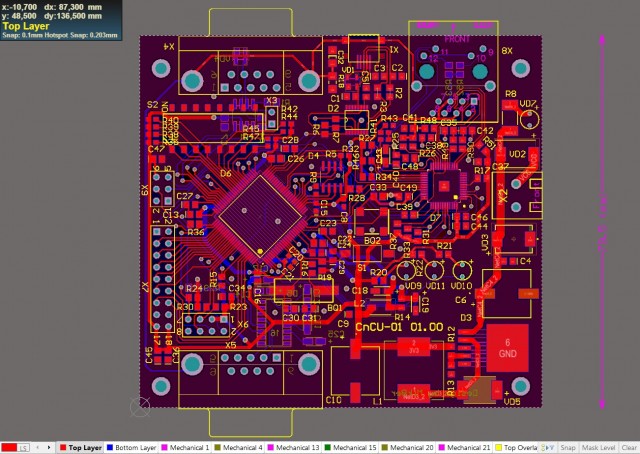Viewport: 640px width, 454px height.
Task: Select the C42 designator text
Action: [x=485, y=131]
